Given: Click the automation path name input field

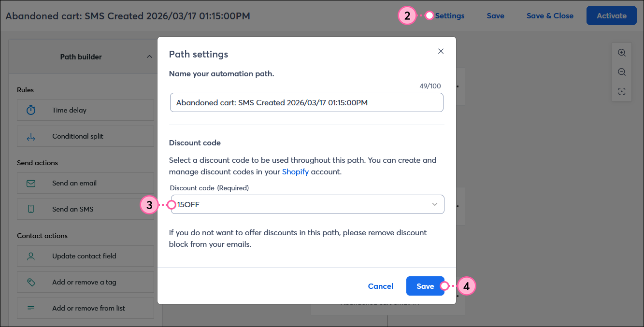Looking at the screenshot, I should tap(307, 102).
